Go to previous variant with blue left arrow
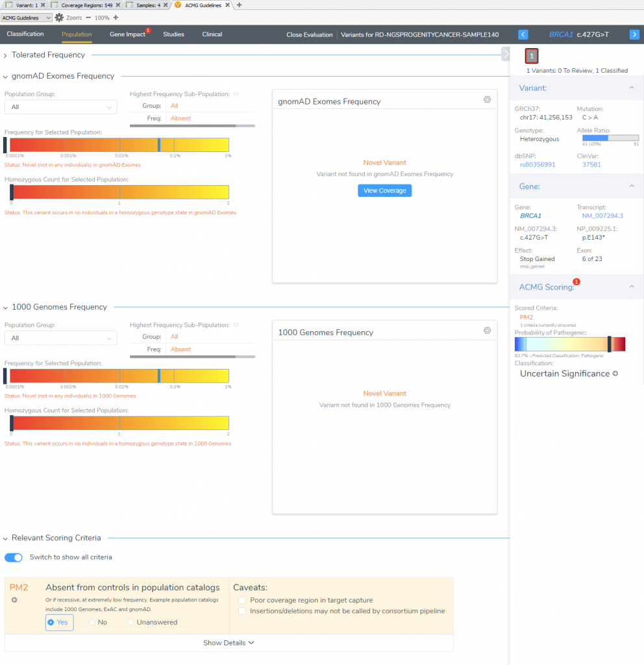This screenshot has height=665, width=644. tap(523, 34)
